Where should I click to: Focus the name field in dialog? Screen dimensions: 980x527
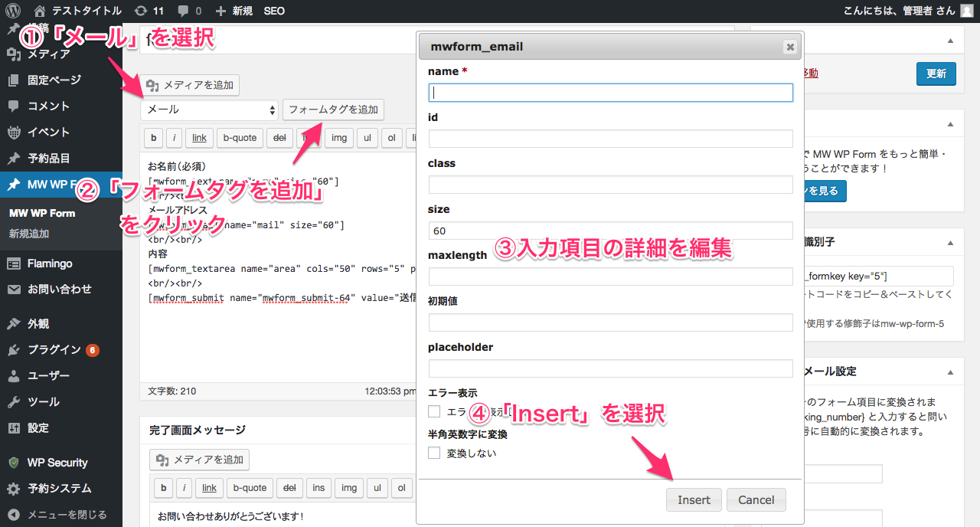[x=610, y=93]
